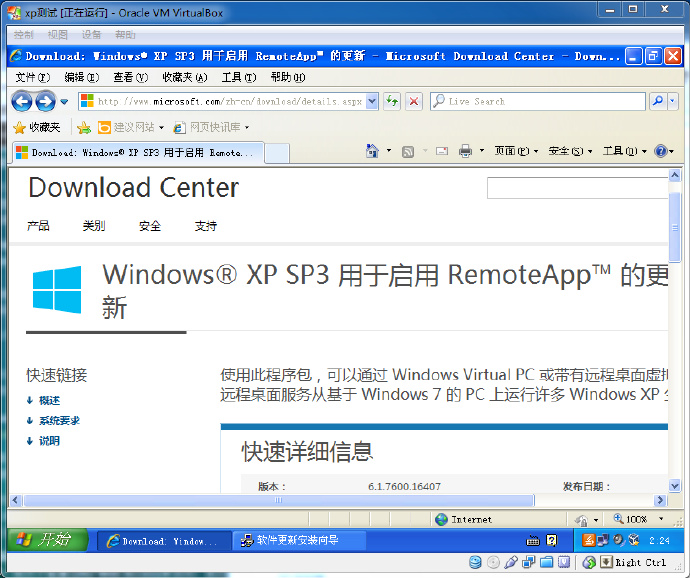Refresh the page with the green arrows icon
The image size is (690, 578).
tap(392, 102)
